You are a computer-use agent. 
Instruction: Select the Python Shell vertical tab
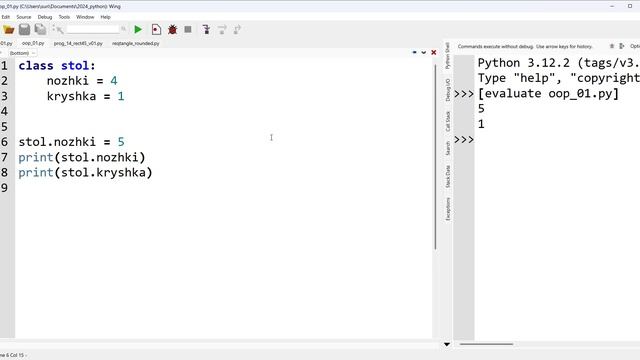[447, 56]
